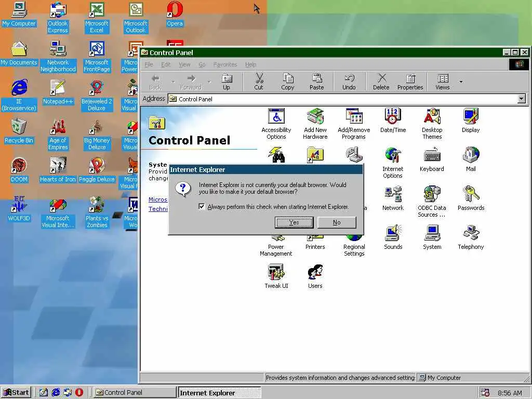Viewport: 532px width, 399px height.
Task: Select Microsoft Excel desktop shortcut
Action: (97, 18)
